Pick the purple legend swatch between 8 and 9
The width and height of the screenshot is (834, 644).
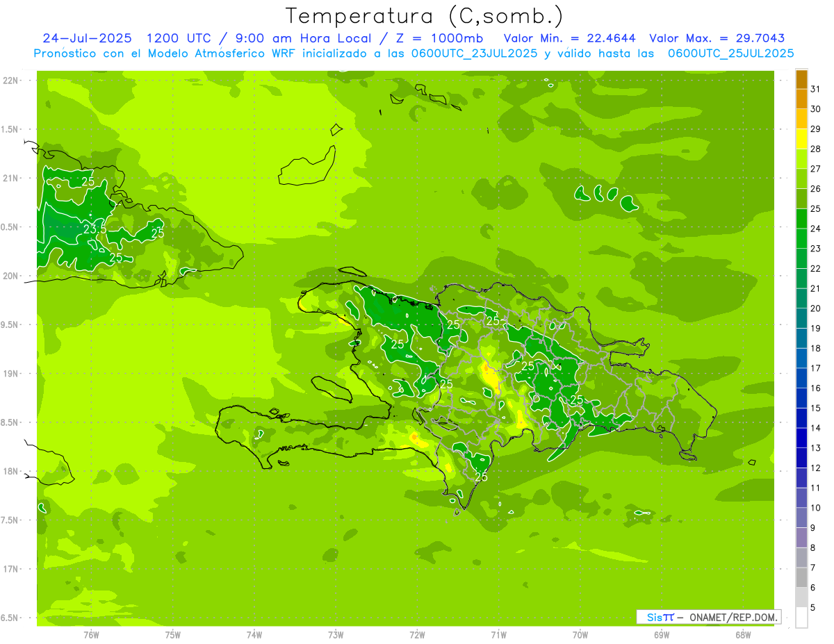point(801,538)
